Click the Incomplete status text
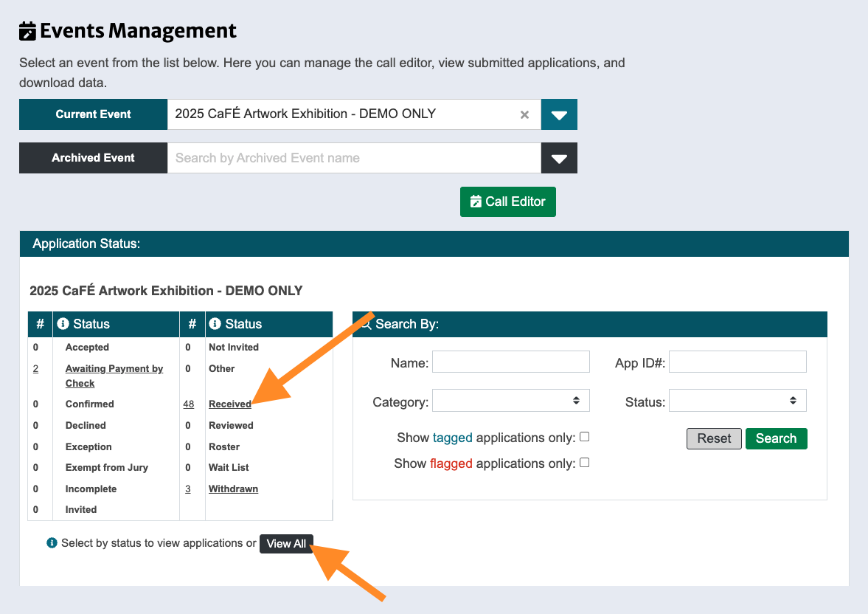This screenshot has height=614, width=868. [91, 489]
